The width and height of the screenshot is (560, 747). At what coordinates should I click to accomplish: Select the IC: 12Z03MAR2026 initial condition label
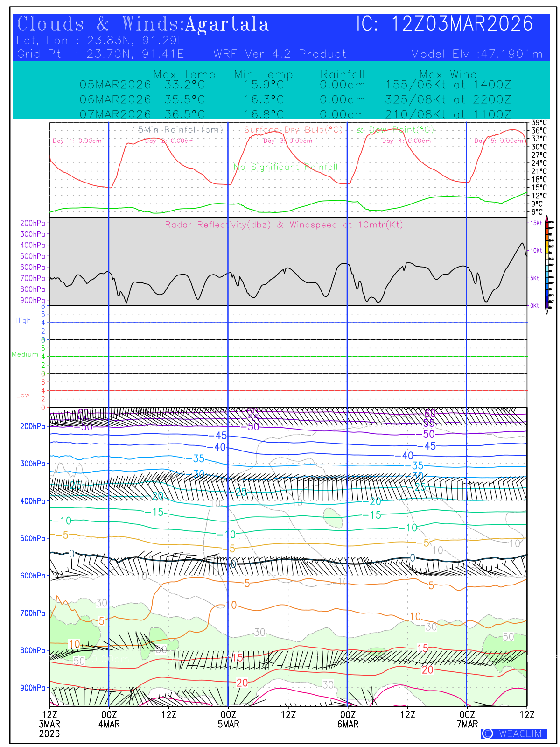coord(444,24)
